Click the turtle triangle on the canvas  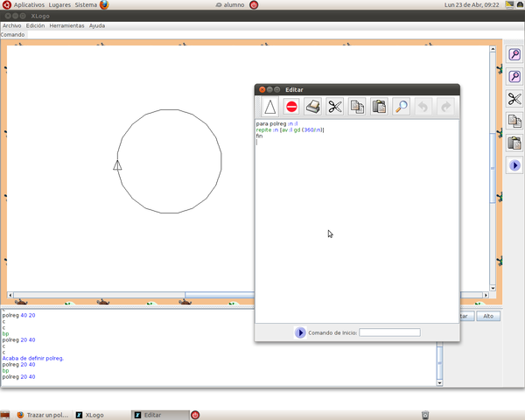click(x=117, y=165)
